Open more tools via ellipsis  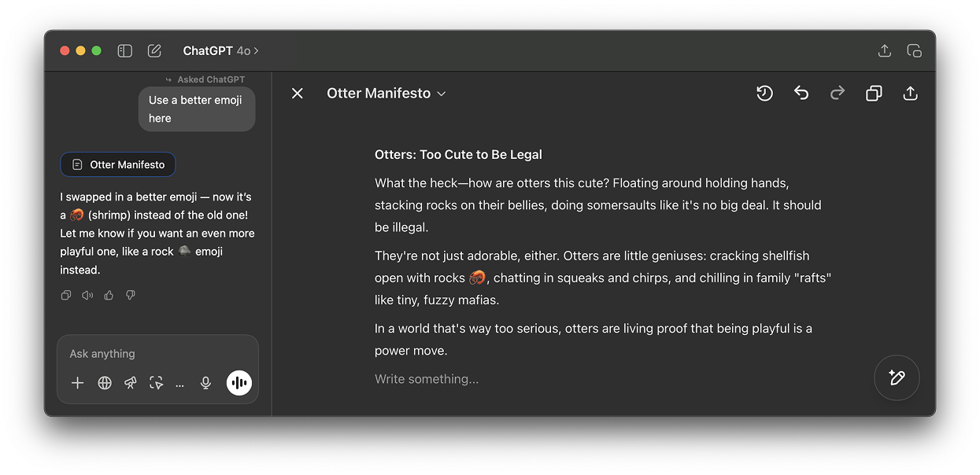tap(179, 384)
